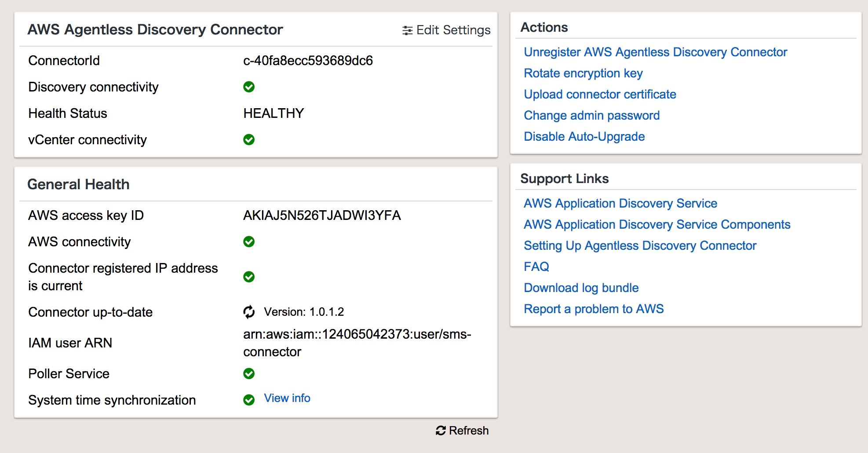
Task: Click the FAQ support link
Action: [536, 267]
